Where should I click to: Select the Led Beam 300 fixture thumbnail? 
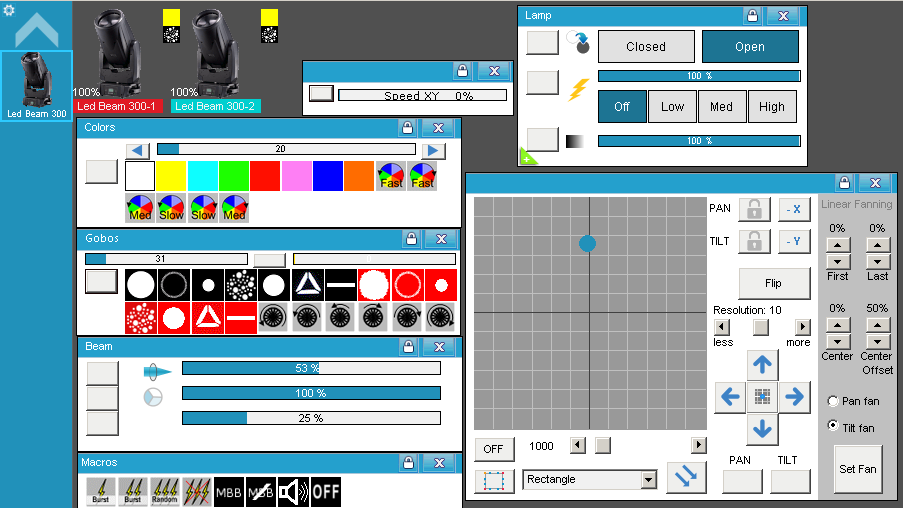coord(36,85)
